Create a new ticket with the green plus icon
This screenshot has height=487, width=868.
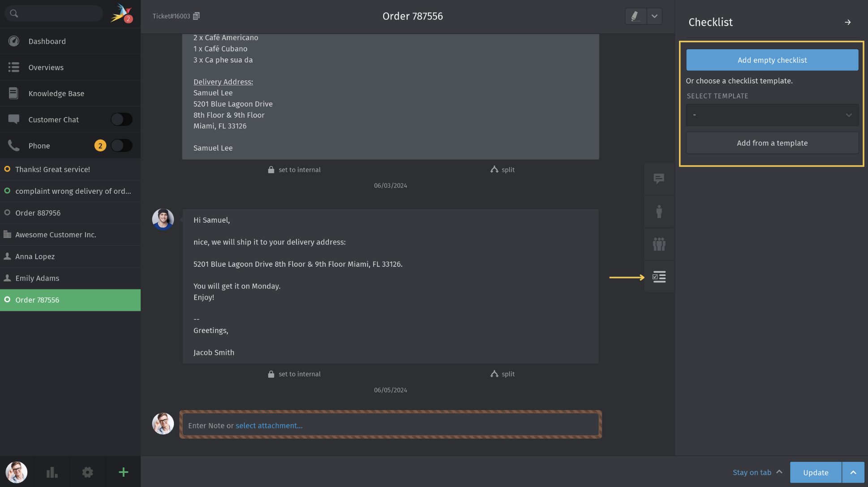pos(123,472)
